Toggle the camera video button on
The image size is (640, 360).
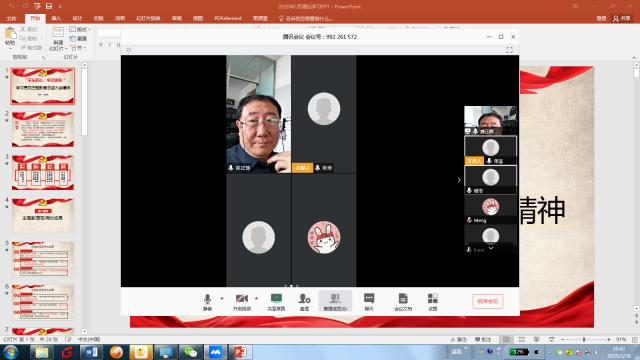tap(242, 302)
